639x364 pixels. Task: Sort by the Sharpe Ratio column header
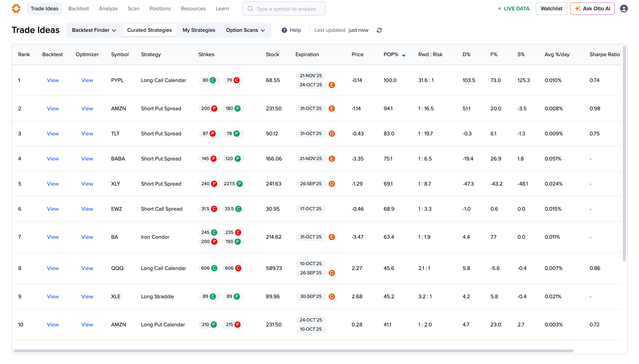pyautogui.click(x=604, y=54)
